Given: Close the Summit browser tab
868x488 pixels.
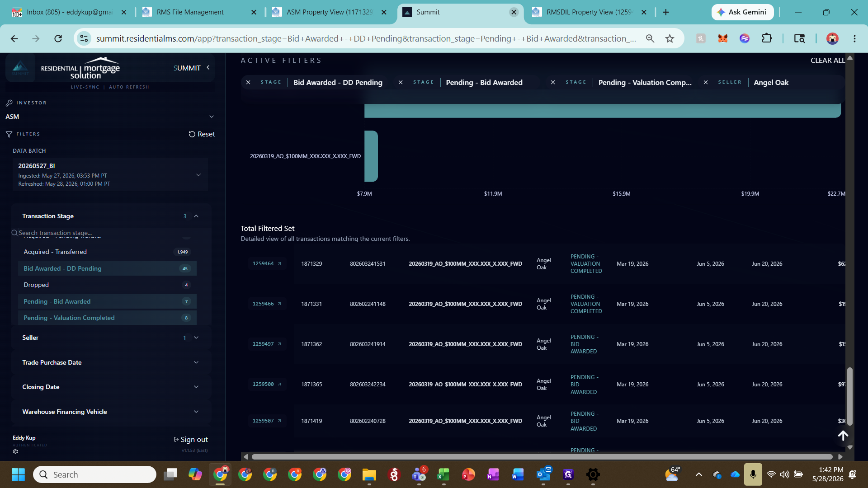Looking at the screenshot, I should pos(514,12).
